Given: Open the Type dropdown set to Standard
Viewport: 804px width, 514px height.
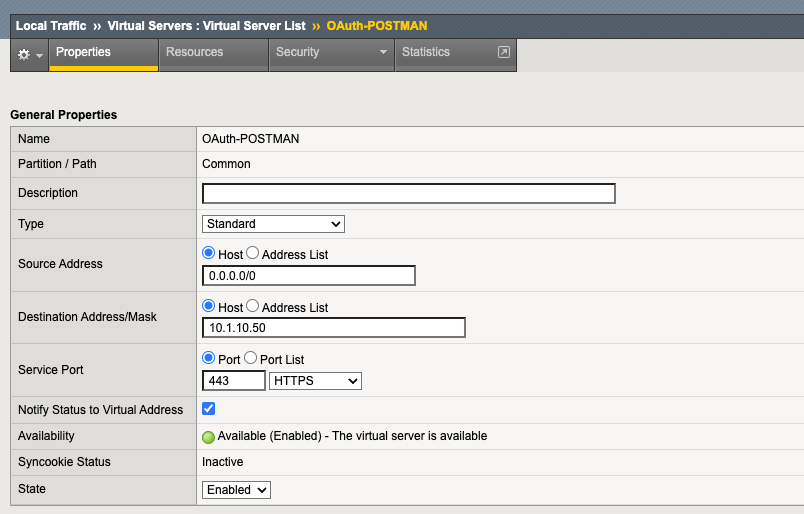Looking at the screenshot, I should [x=273, y=224].
